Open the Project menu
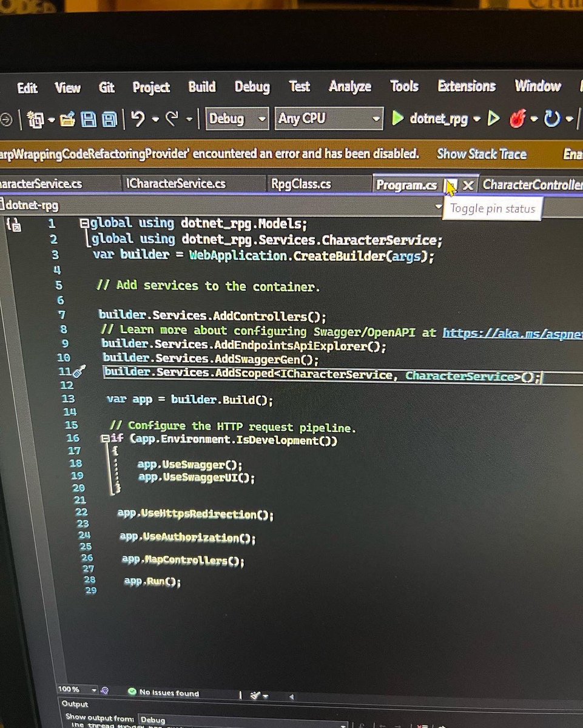The height and width of the screenshot is (728, 583). [151, 87]
